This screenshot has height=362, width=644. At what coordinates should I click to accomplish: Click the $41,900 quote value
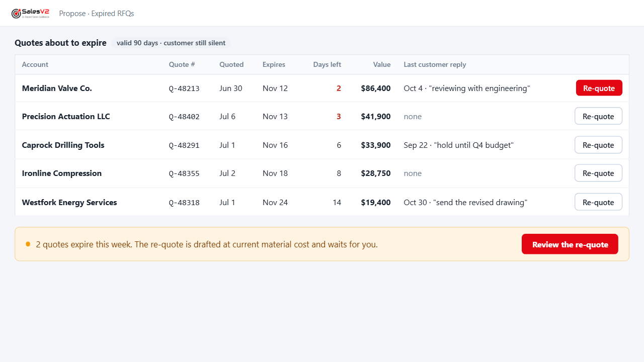pos(376,116)
